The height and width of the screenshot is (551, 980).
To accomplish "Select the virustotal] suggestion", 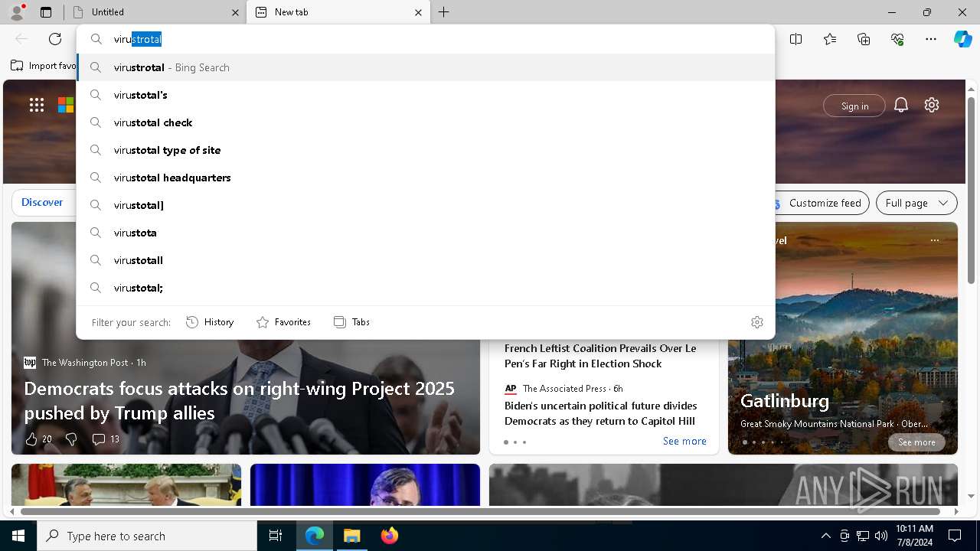I will coord(426,205).
